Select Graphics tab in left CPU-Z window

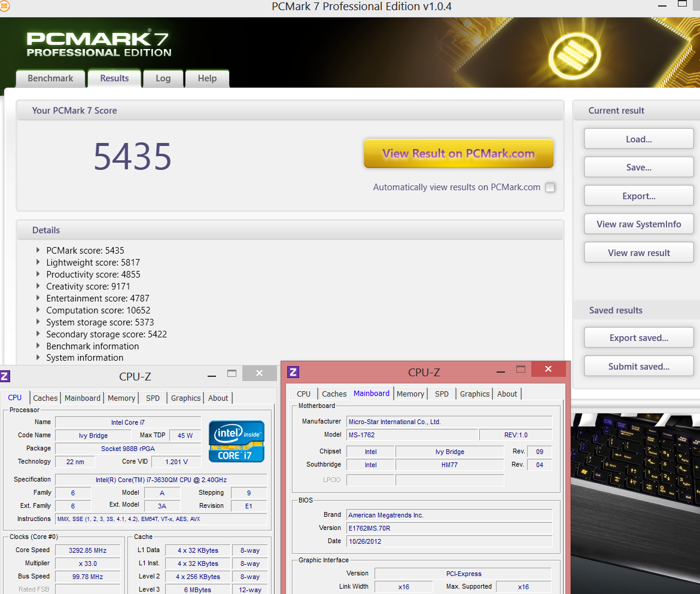pos(185,398)
